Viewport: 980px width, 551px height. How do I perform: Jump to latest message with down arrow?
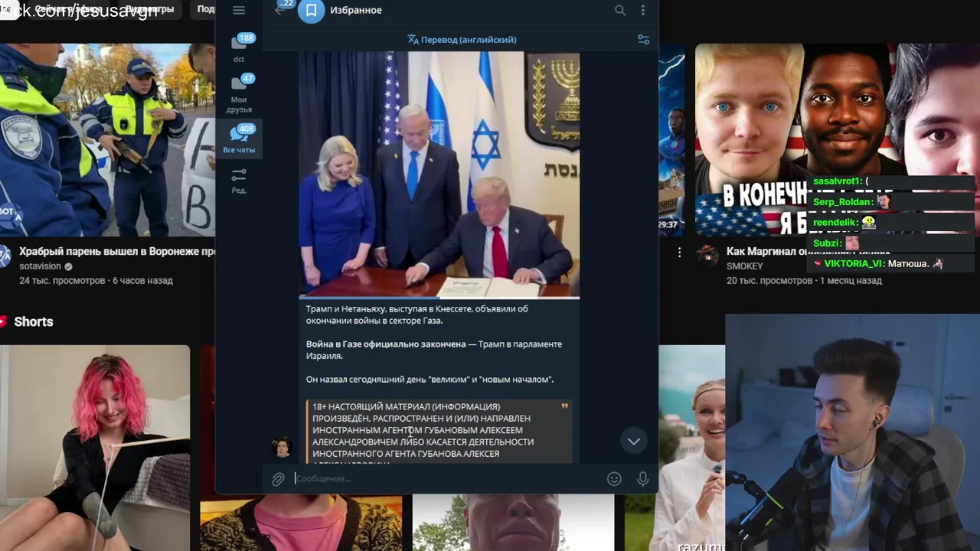[x=634, y=441]
